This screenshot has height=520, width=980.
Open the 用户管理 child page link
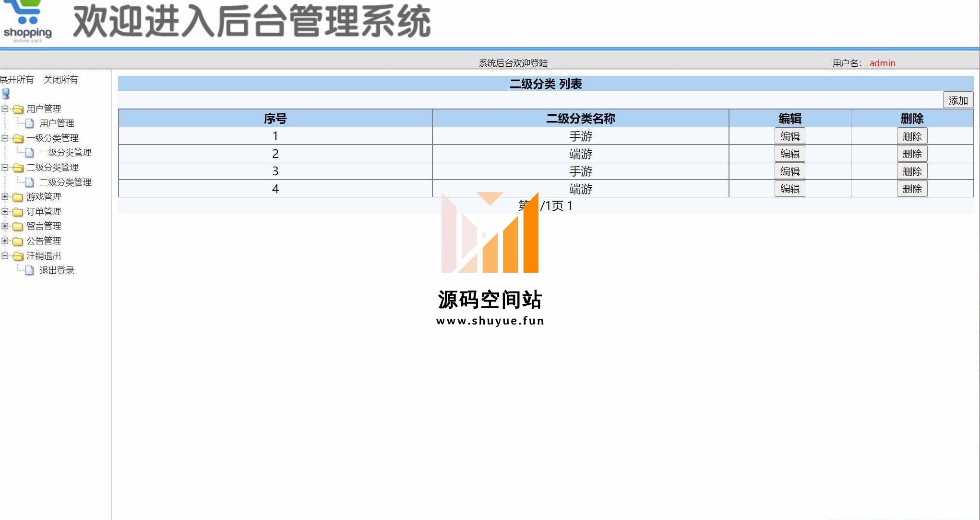pyautogui.click(x=57, y=123)
